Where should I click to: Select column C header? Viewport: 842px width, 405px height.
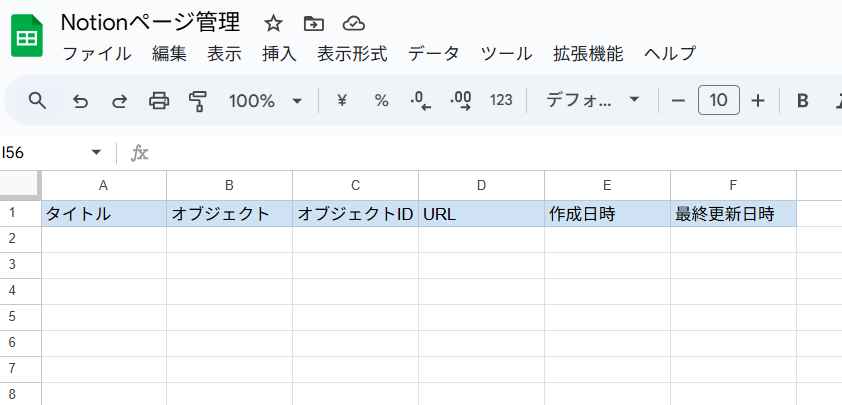click(355, 185)
